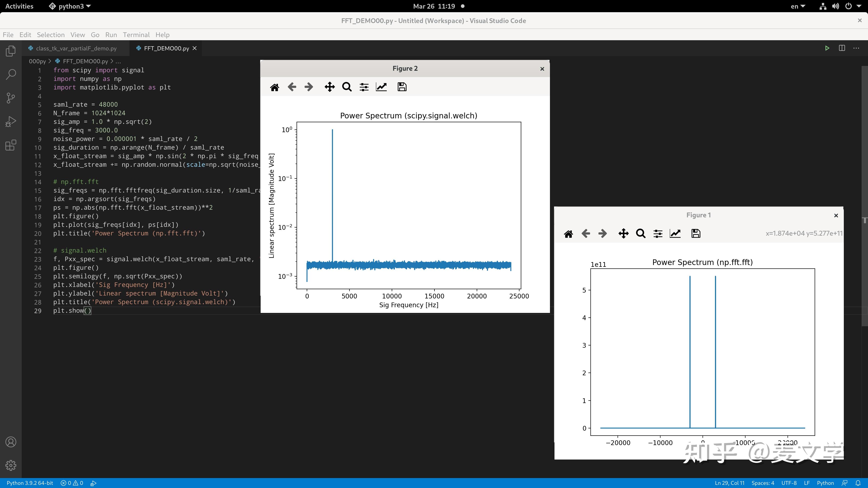
Task: Save Figure 1 using floppy disk icon
Action: click(x=696, y=234)
